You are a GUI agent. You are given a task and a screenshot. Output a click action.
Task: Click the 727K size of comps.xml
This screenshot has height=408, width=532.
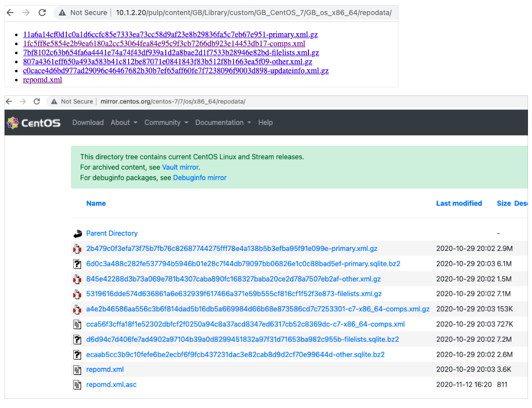(505, 324)
